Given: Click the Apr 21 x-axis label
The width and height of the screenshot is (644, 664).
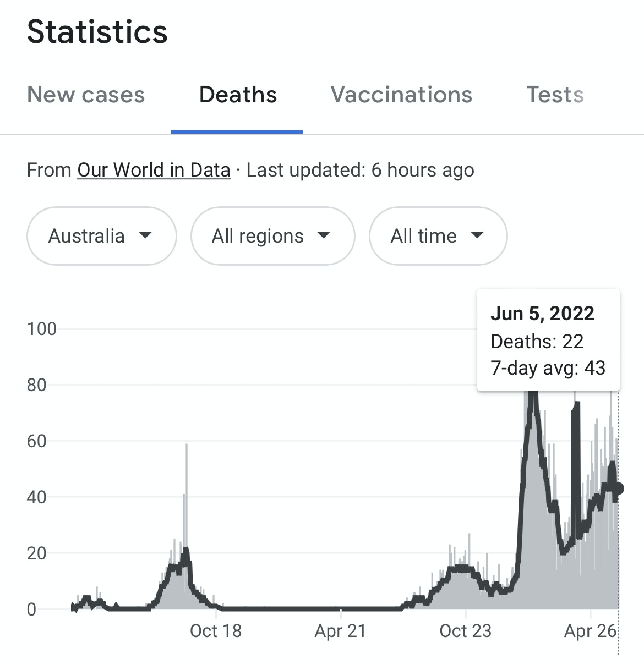Looking at the screenshot, I should tap(340, 631).
